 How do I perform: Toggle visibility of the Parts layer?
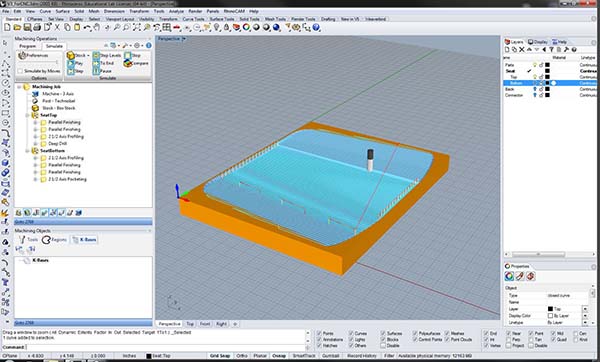pos(535,65)
